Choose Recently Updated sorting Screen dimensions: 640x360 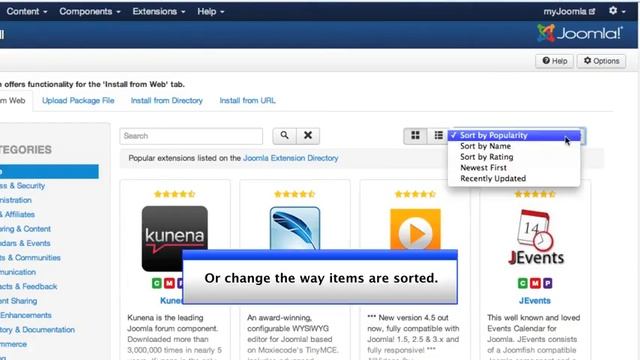514,178
